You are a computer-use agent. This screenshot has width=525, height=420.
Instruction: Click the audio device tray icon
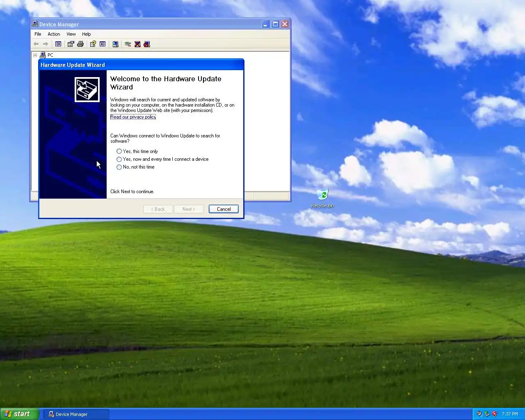[x=479, y=414]
